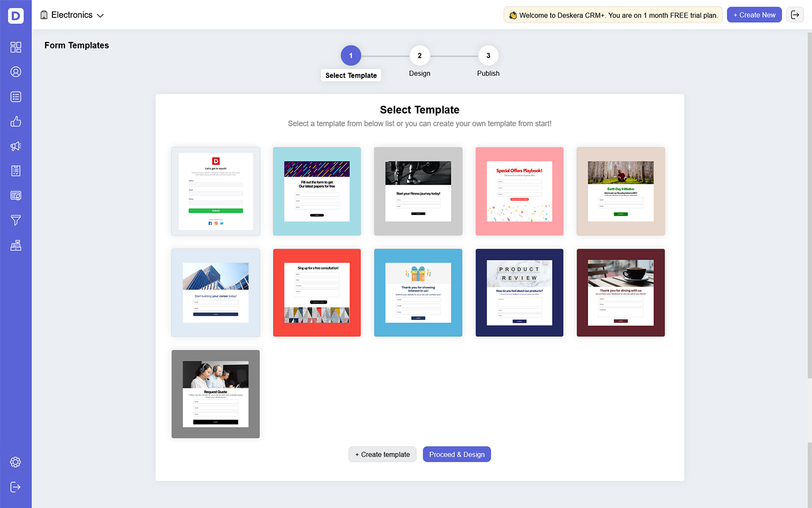Open Campaigns via the megaphone icon
812x508 pixels.
point(15,146)
